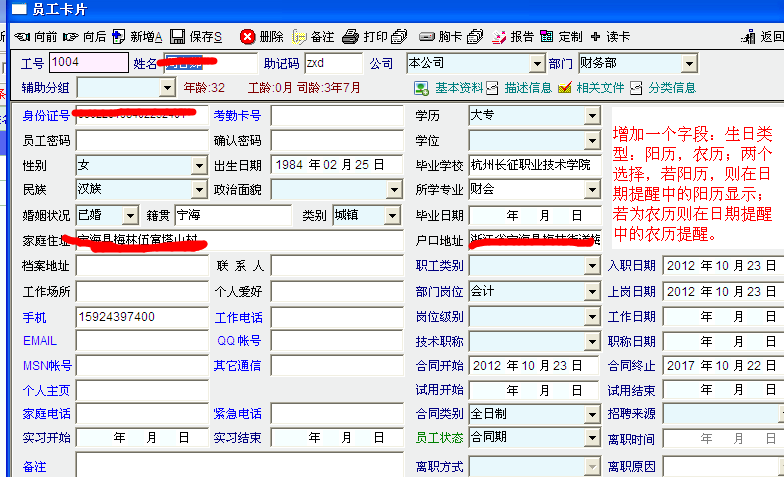Screen dimensions: 784x477
Task: Click the 打印 printer icon
Action: tap(351, 37)
